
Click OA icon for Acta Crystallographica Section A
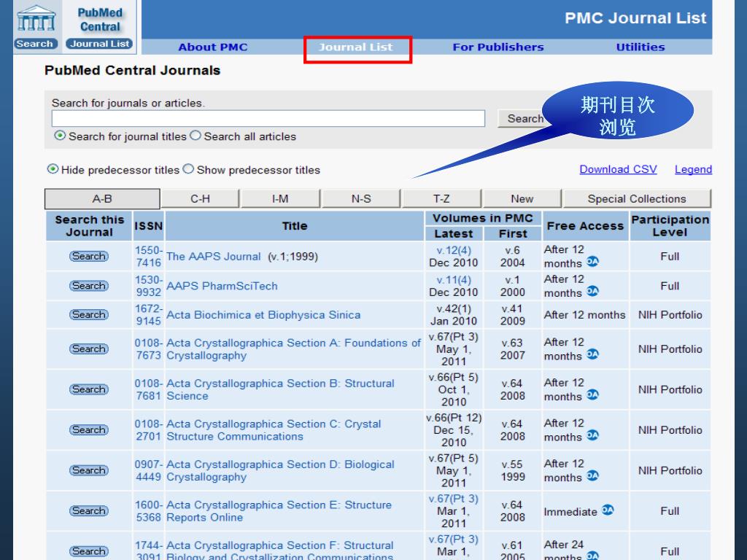tap(592, 354)
